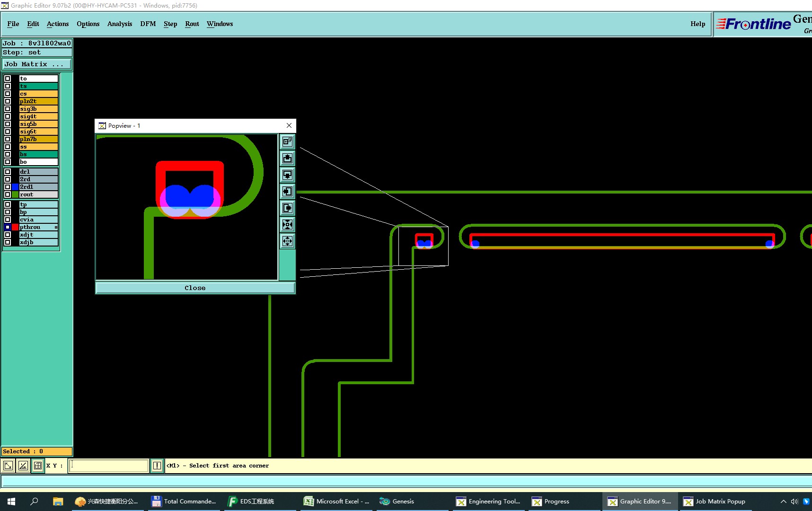Click the red color swatch of pthrou layer
The height and width of the screenshot is (511, 812).
tap(15, 227)
